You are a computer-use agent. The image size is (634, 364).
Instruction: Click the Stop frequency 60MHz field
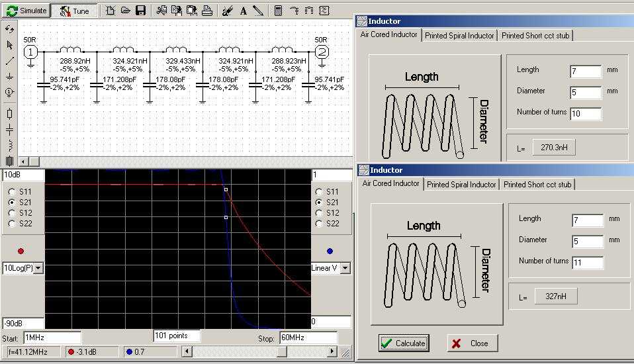308,338
